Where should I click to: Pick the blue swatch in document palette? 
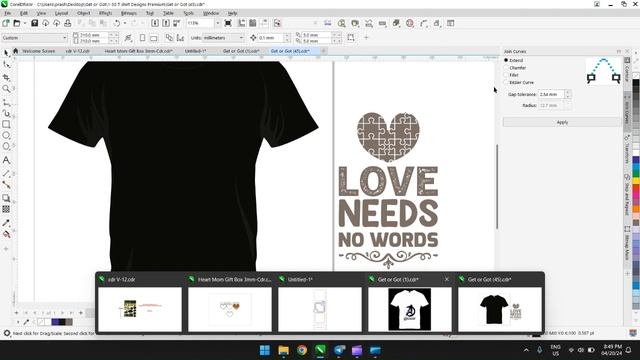pos(55,322)
